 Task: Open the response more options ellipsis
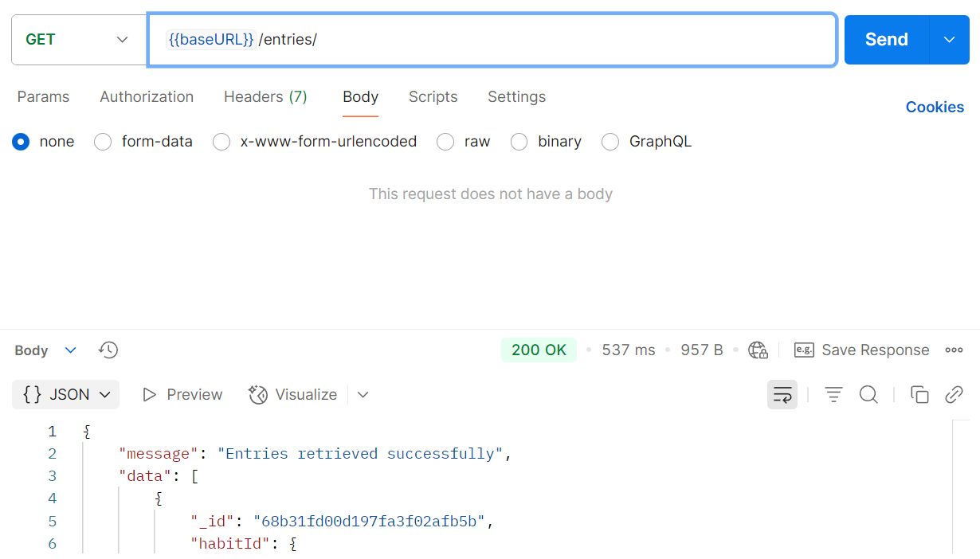click(x=954, y=350)
